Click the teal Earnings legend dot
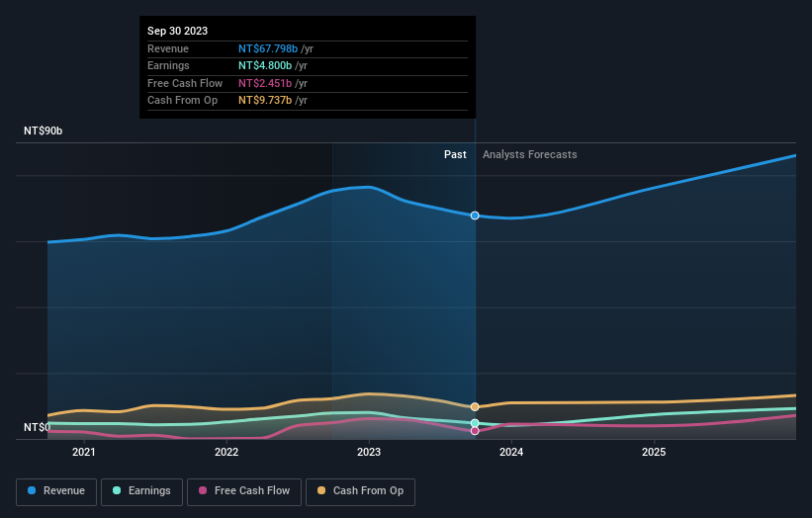 (117, 490)
